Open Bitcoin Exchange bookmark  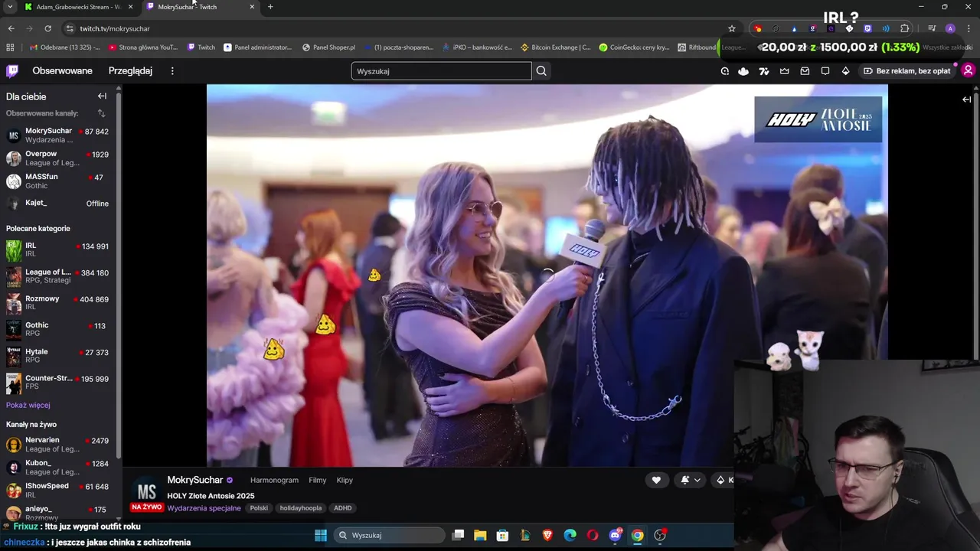[555, 47]
